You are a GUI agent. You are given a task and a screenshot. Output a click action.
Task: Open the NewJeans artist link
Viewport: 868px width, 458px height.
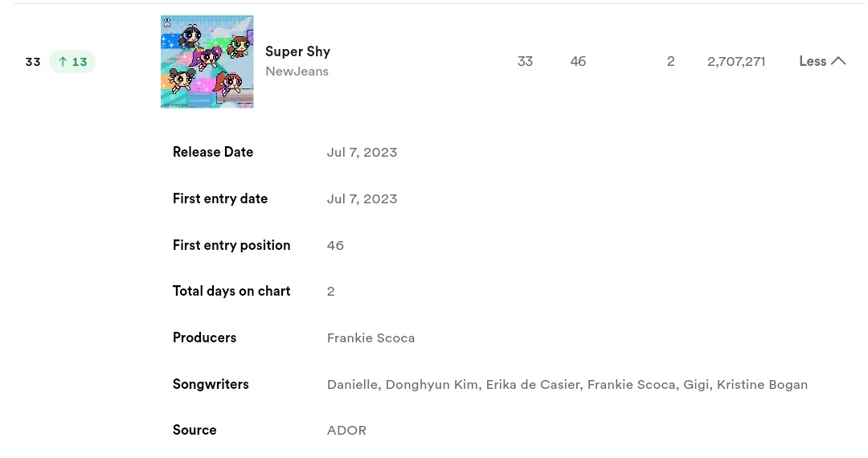pyautogui.click(x=297, y=72)
